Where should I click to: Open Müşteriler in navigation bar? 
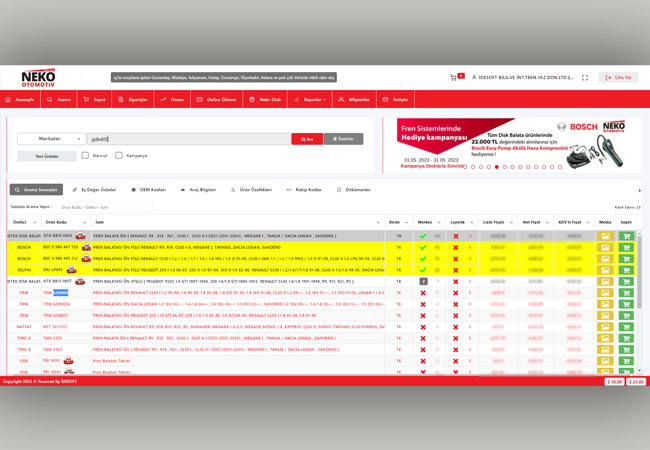pos(354,99)
